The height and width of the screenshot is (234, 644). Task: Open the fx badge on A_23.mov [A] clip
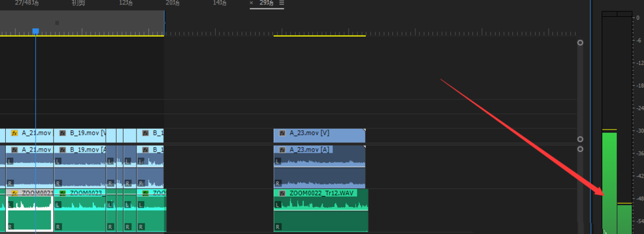coord(283,150)
